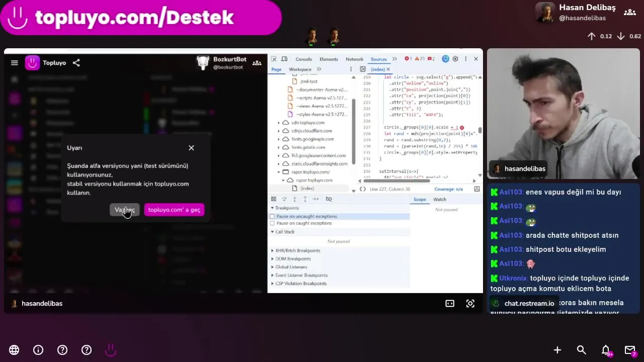Click the red error count badge
The image size is (644, 362).
pyautogui.click(x=408, y=59)
